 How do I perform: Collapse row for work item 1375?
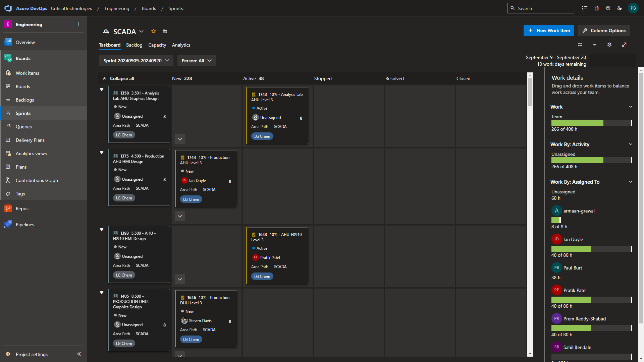pyautogui.click(x=102, y=153)
